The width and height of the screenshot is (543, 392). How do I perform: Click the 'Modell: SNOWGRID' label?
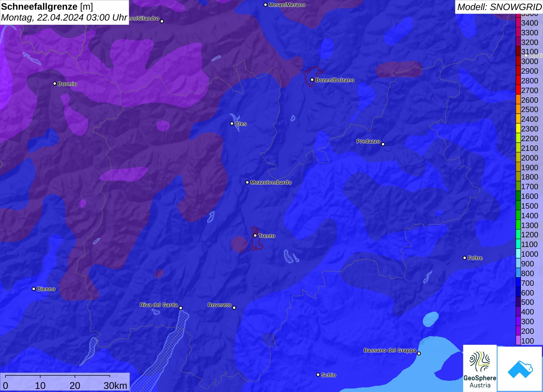coord(499,7)
